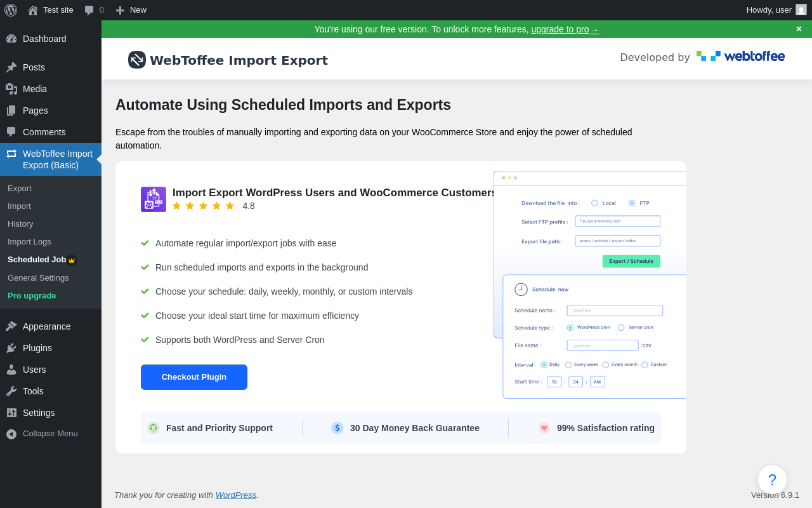The height and width of the screenshot is (508, 812).
Task: Click the New content plus icon
Action: [120, 10]
